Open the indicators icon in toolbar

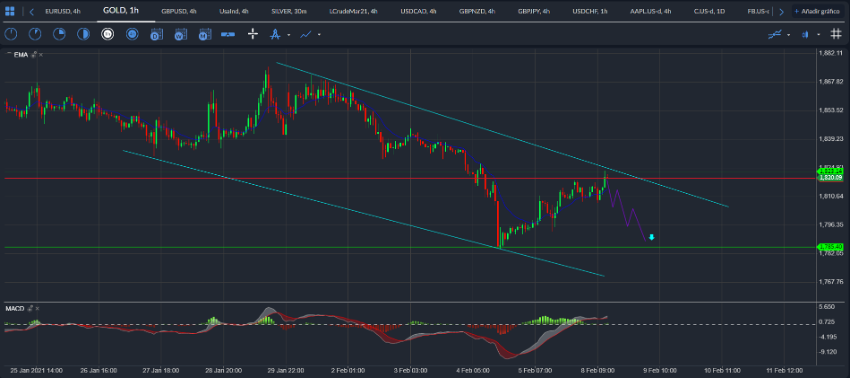point(774,35)
